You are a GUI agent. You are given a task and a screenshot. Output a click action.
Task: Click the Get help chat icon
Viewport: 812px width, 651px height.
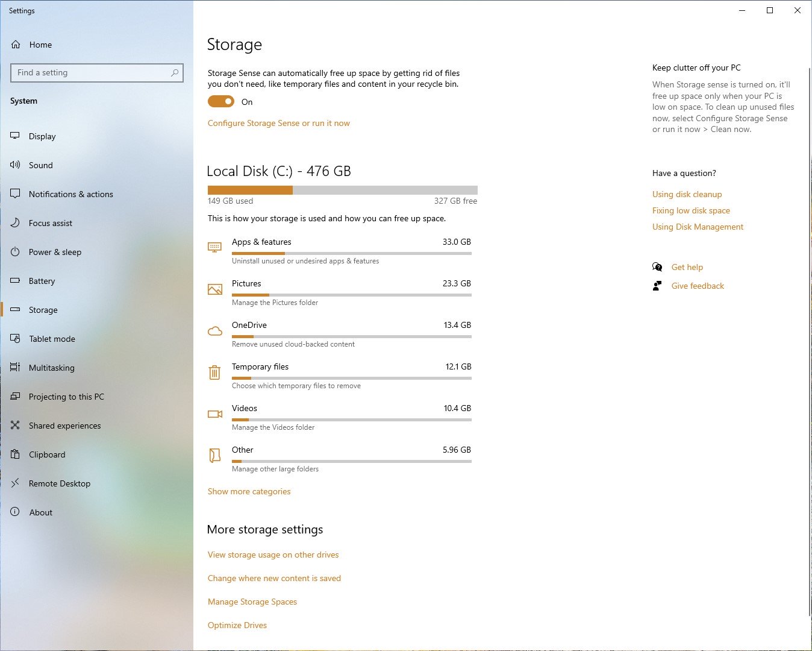[657, 267]
